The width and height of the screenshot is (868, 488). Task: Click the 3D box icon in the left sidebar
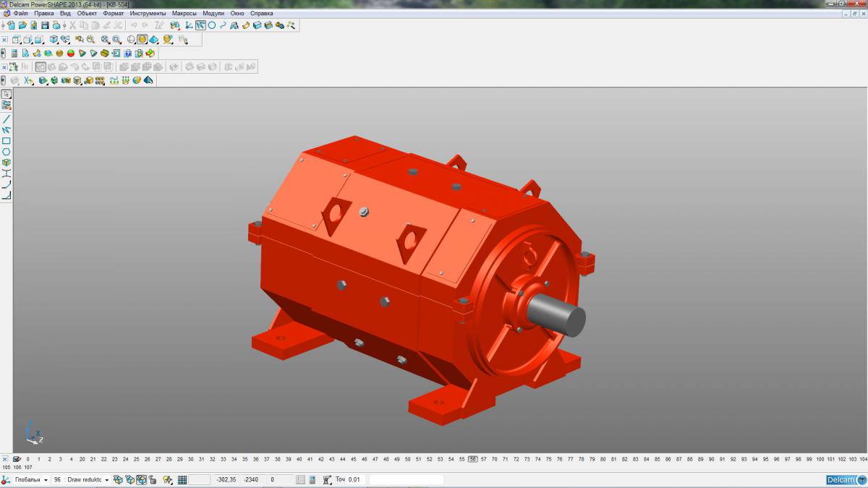coord(7,163)
